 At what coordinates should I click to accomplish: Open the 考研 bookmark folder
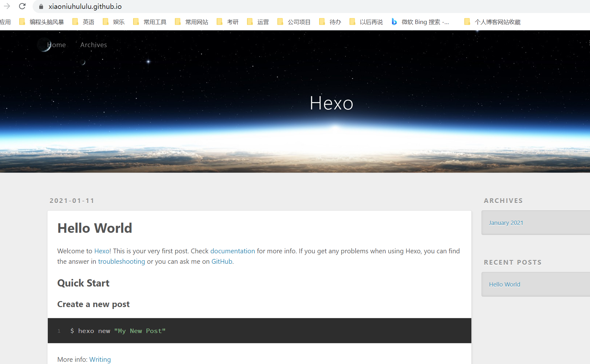click(x=228, y=22)
